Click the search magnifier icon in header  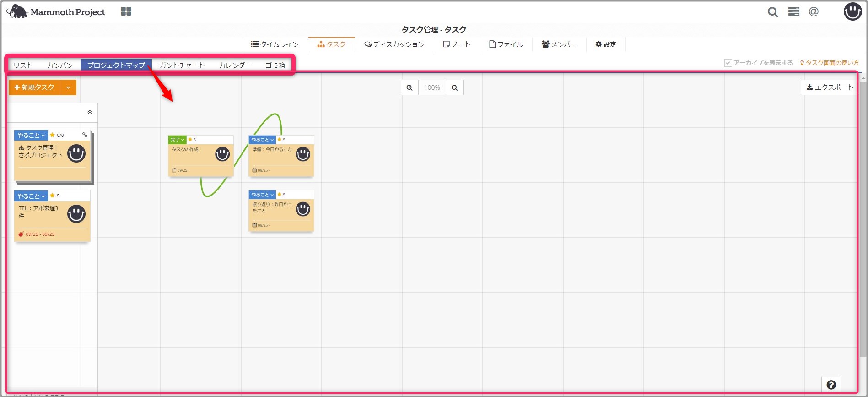point(772,12)
